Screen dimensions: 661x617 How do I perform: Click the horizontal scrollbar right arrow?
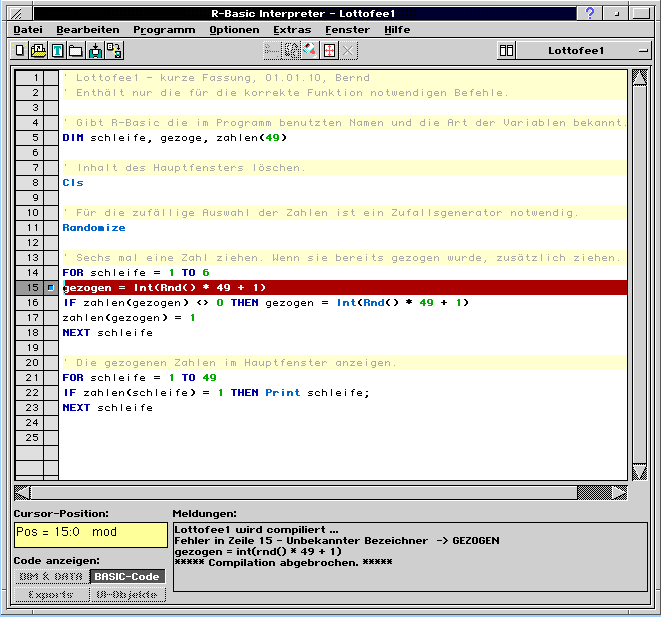coord(619,493)
